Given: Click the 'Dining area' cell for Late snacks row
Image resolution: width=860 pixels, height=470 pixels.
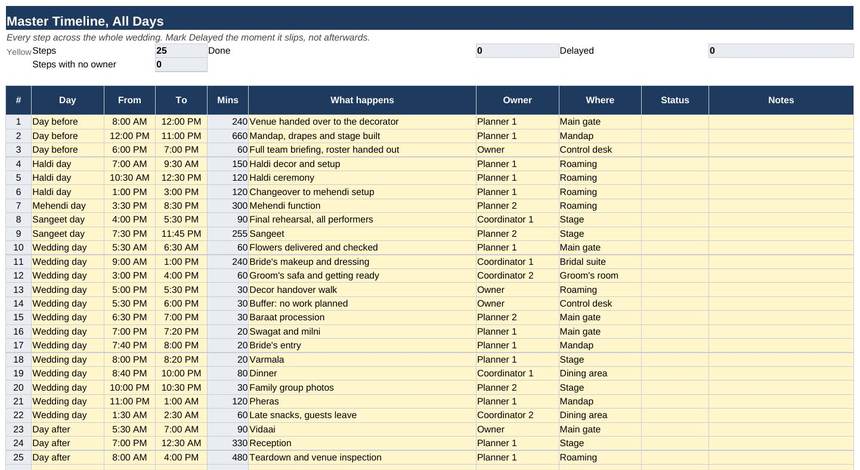Looking at the screenshot, I should (600, 415).
